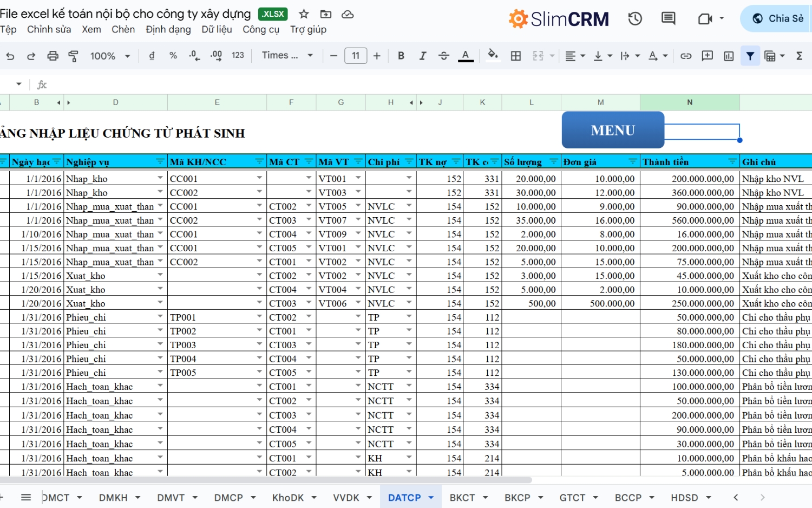Open the text color picker

coord(466,56)
